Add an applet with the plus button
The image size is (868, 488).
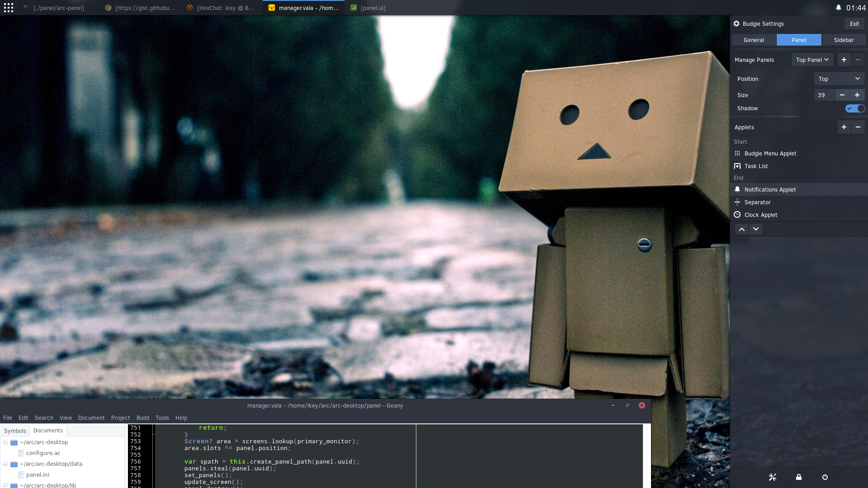tap(844, 127)
